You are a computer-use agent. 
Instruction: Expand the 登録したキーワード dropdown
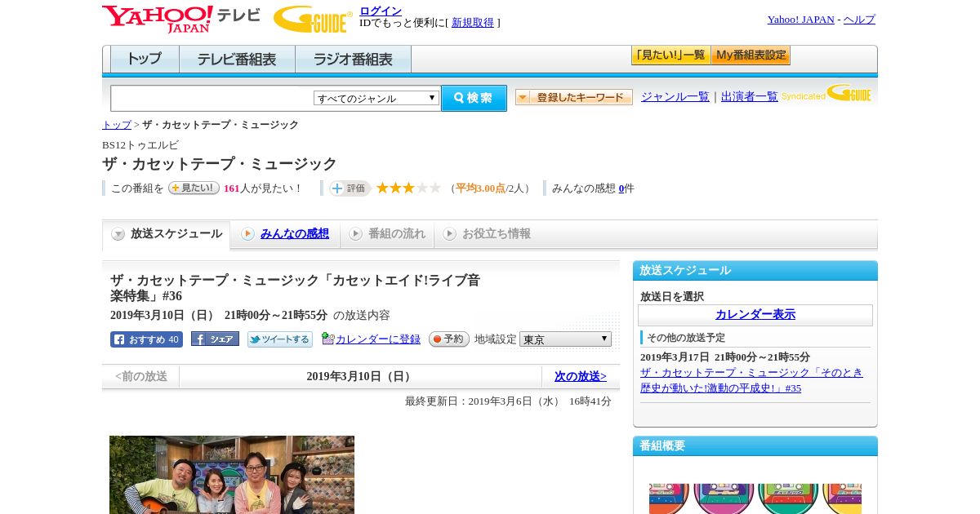pyautogui.click(x=574, y=97)
